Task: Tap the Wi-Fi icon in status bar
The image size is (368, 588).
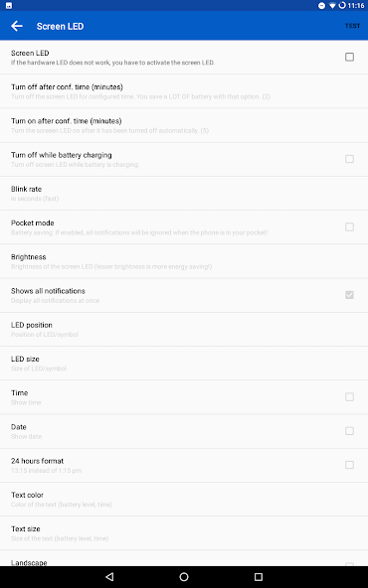Action: (332, 6)
